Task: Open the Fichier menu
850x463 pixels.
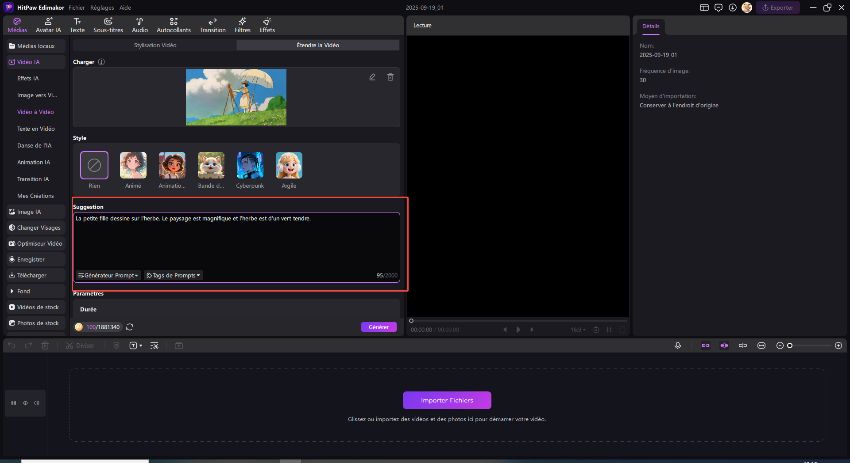Action: (x=76, y=8)
